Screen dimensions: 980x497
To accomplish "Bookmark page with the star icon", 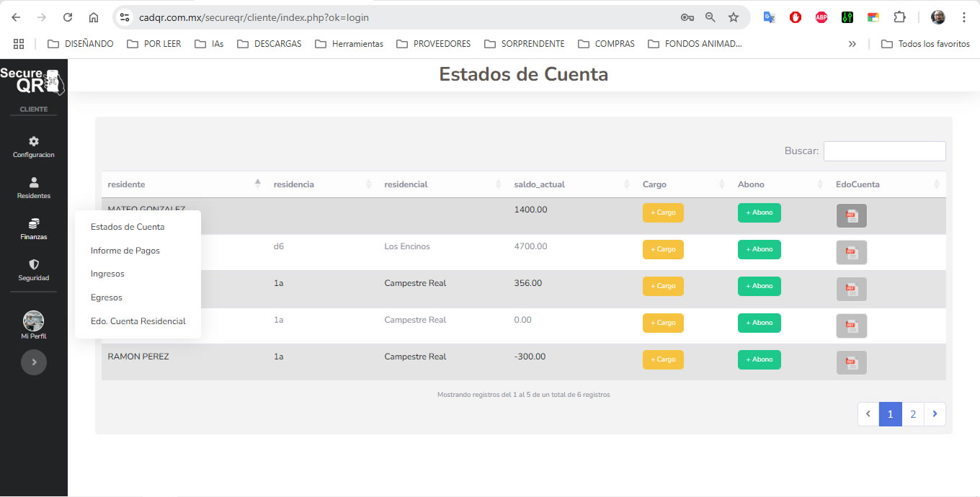I will tap(733, 17).
